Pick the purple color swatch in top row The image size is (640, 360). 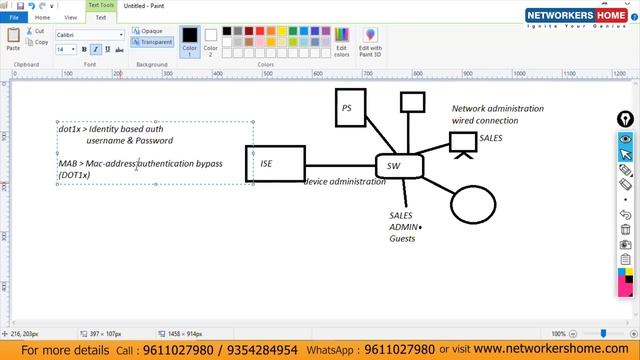click(x=326, y=31)
